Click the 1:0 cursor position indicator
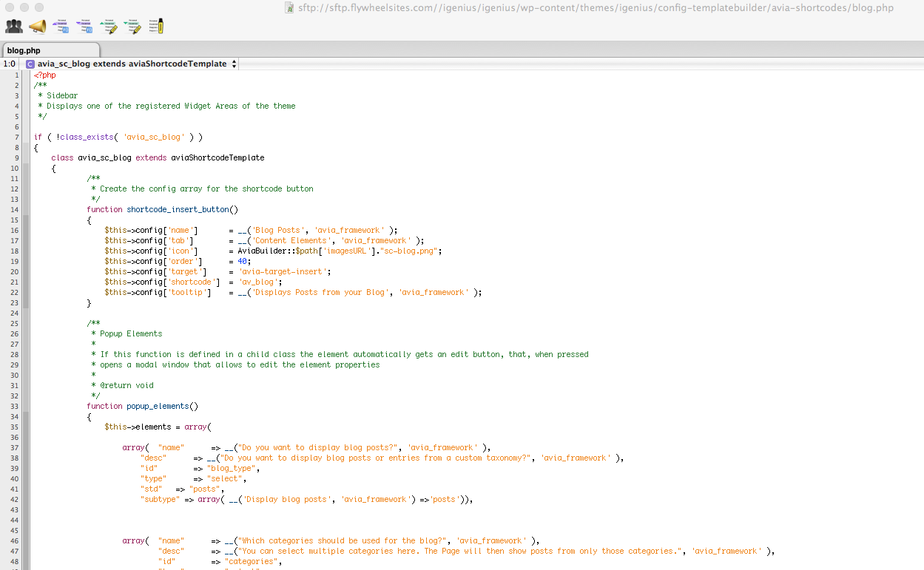Image resolution: width=924 pixels, height=570 pixels. coord(10,64)
